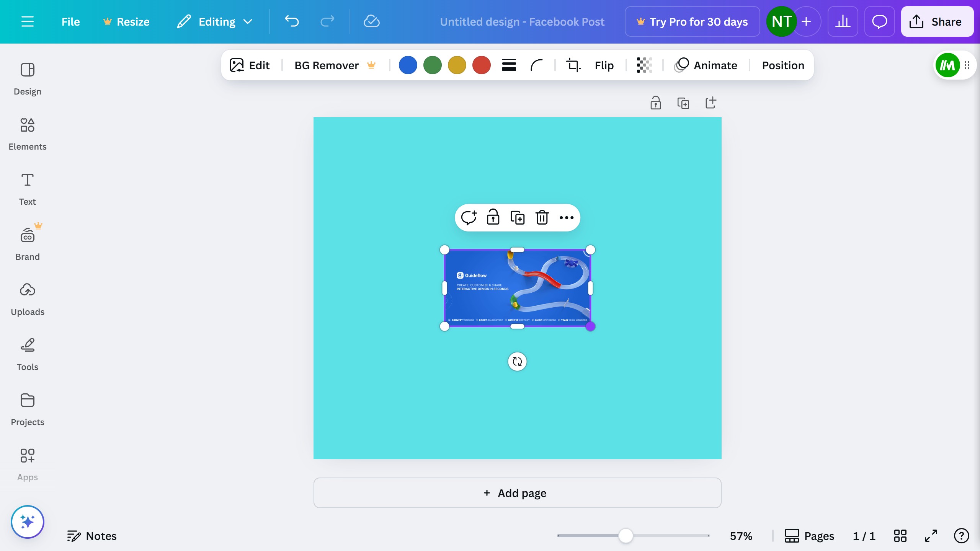Open the transparency checkerboard icon
This screenshot has width=980, height=551.
[x=644, y=65]
